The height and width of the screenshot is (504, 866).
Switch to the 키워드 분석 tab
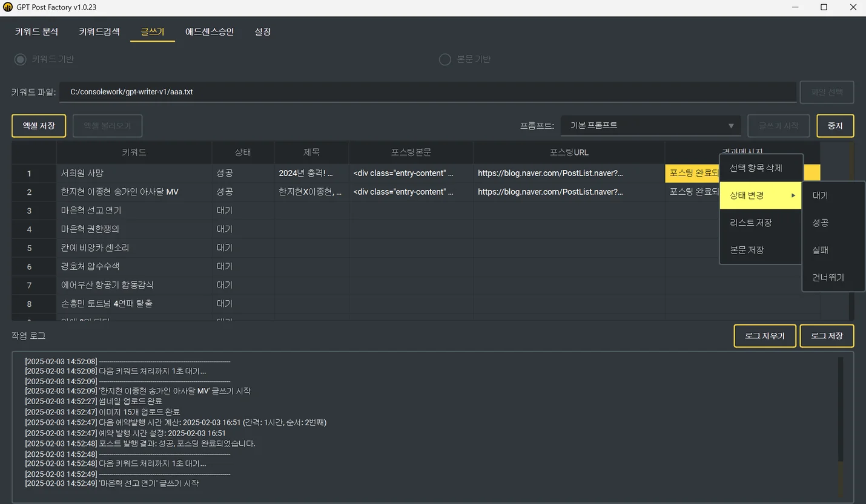[x=36, y=31]
